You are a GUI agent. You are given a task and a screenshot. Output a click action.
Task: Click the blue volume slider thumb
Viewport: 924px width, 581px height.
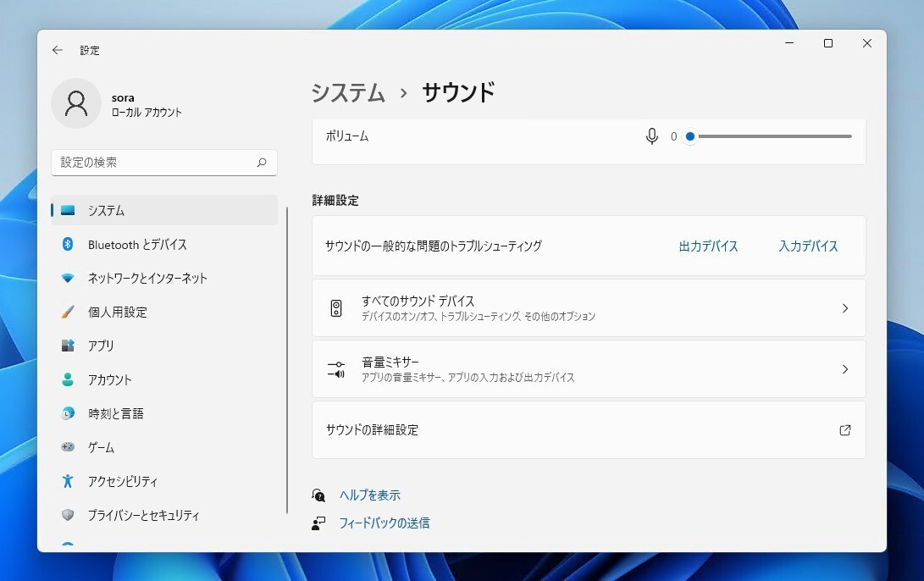(690, 136)
